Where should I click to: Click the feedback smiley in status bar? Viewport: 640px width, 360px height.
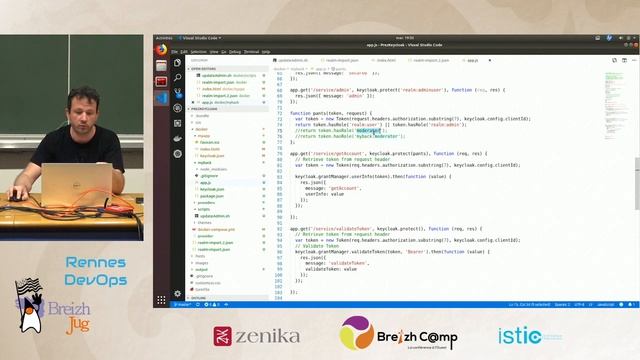point(621,304)
